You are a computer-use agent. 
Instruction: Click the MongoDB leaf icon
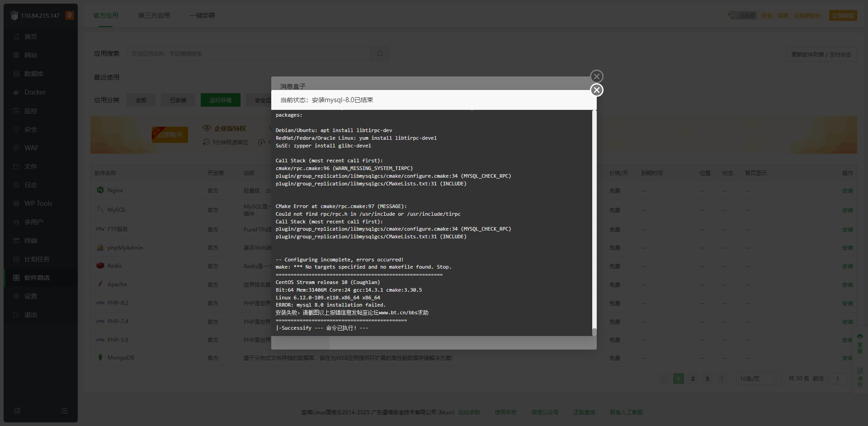[x=100, y=357]
